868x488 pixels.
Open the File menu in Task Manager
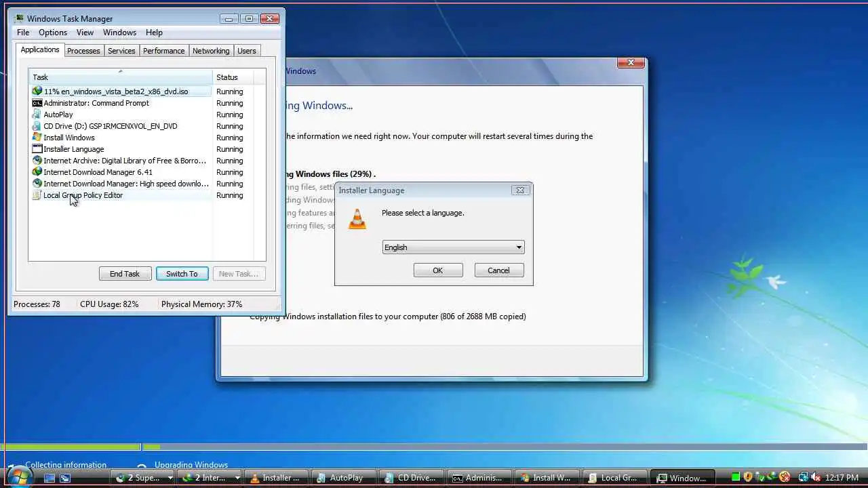click(23, 33)
